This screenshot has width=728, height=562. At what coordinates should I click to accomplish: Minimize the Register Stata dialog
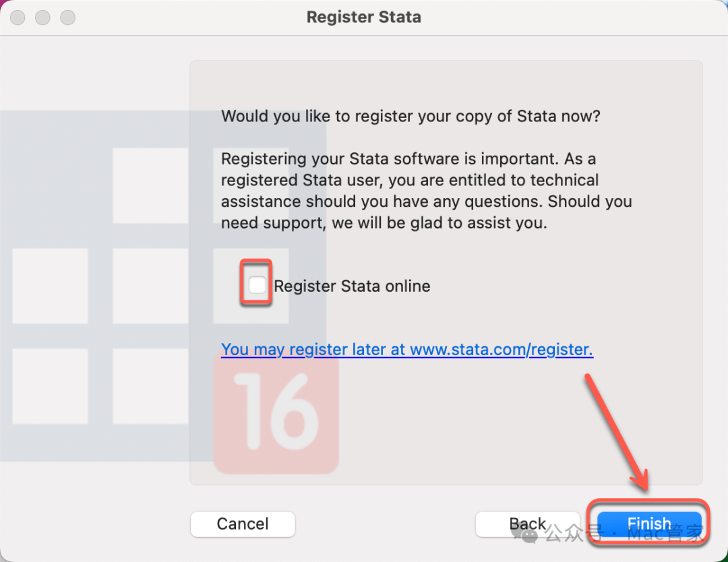pos(43,18)
